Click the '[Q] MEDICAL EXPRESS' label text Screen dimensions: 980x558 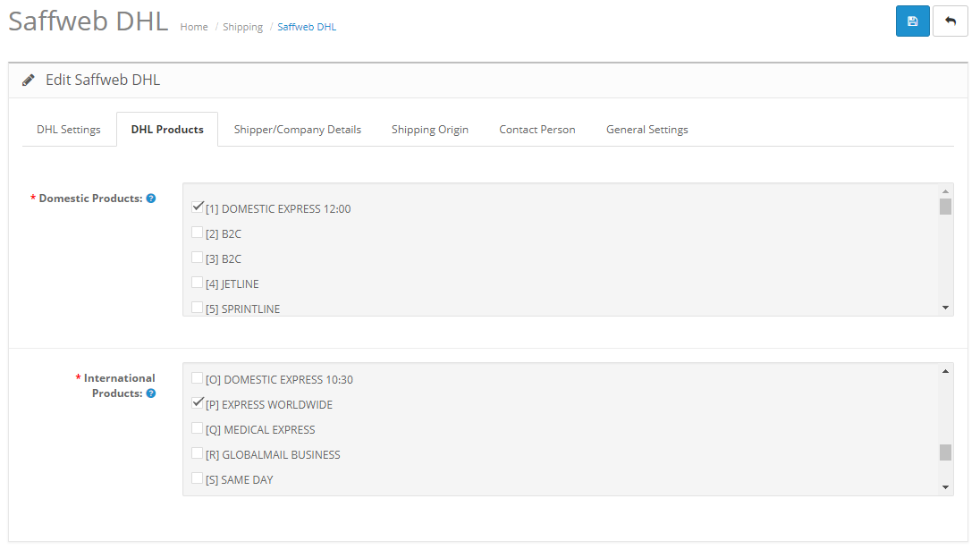point(260,429)
